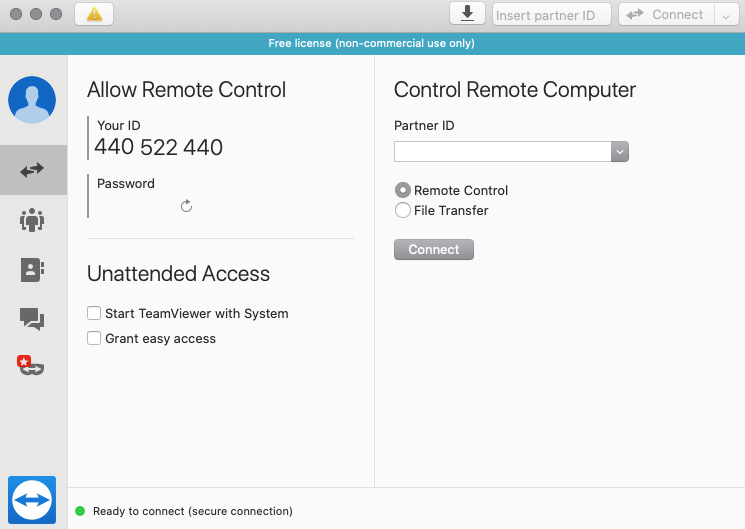745x529 pixels.
Task: Open Computers & Contacts sidebar icon
Action: click(x=32, y=269)
